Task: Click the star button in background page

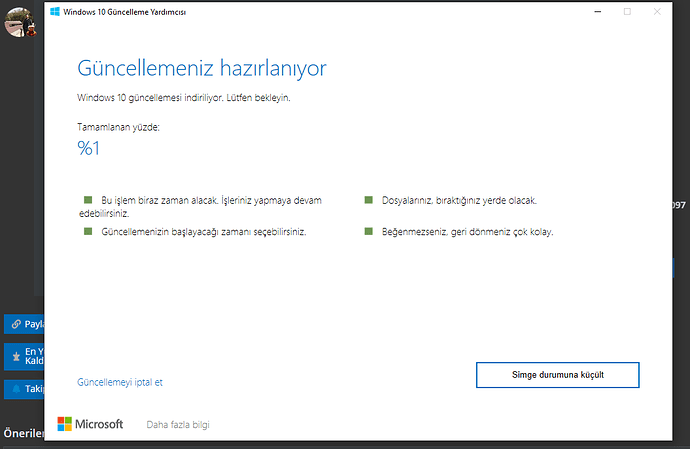Action: tap(24, 357)
